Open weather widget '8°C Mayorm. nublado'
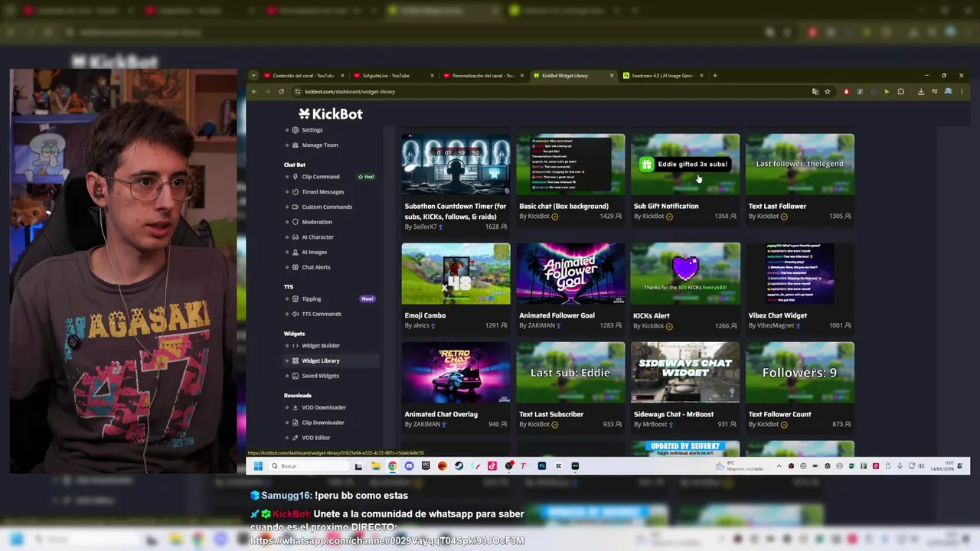Image resolution: width=980 pixels, height=551 pixels. pyautogui.click(x=740, y=466)
